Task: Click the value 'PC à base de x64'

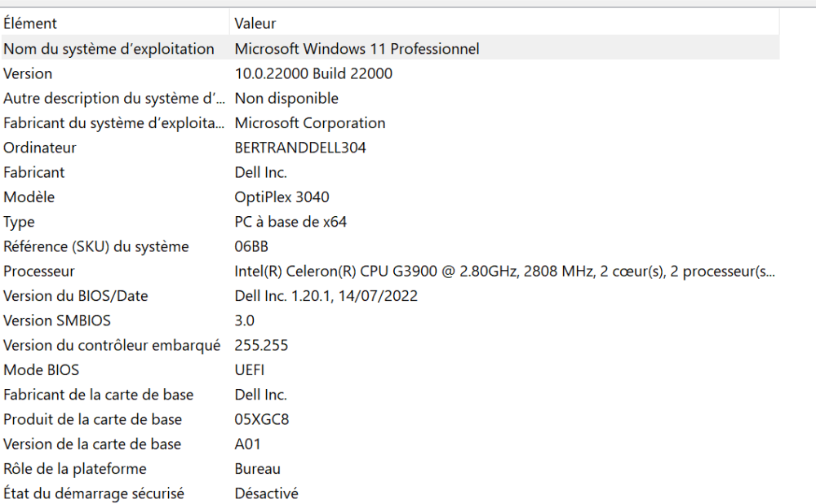Action: pos(290,222)
